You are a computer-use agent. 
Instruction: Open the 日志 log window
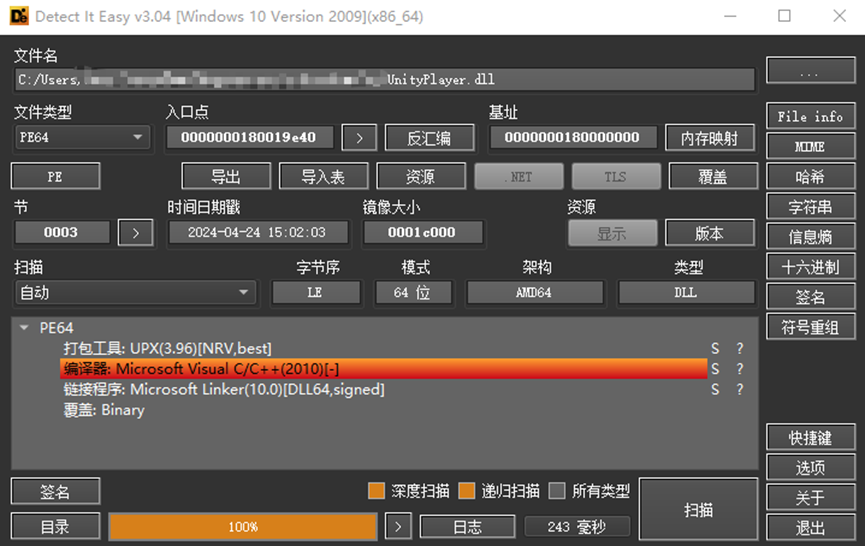[x=467, y=527]
